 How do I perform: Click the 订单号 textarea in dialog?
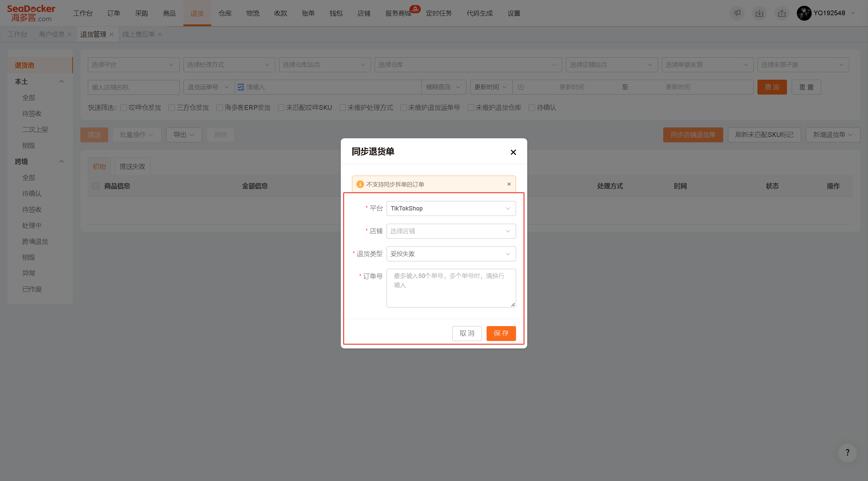451,288
